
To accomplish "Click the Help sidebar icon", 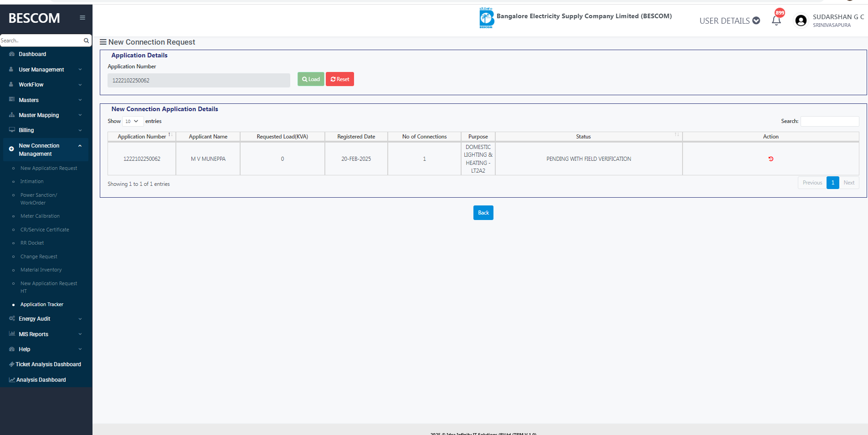I will coord(12,349).
